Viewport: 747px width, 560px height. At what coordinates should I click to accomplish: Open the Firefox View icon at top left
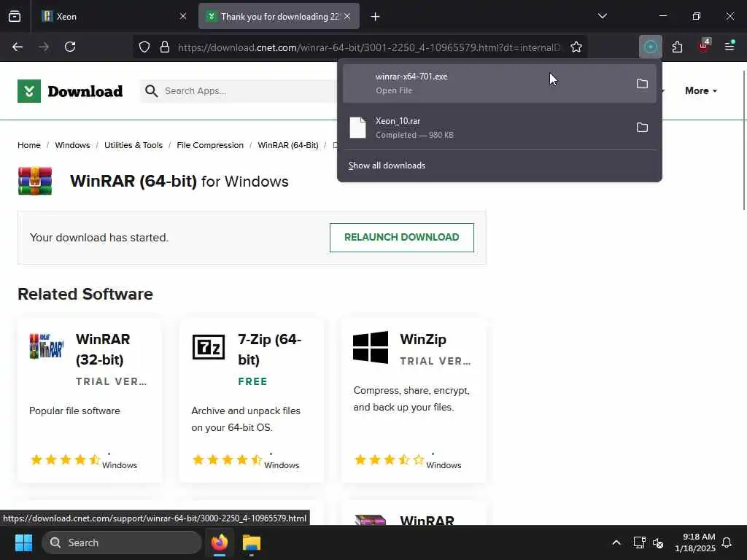point(15,16)
